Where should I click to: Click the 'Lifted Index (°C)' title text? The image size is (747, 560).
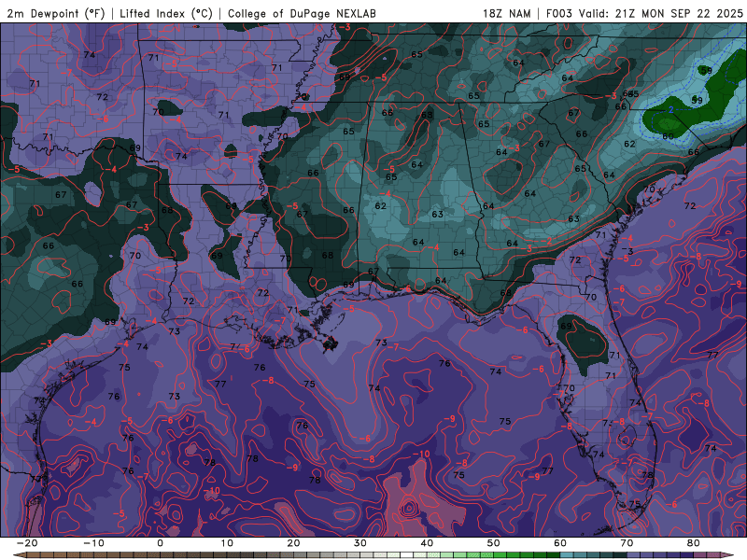[x=166, y=14]
